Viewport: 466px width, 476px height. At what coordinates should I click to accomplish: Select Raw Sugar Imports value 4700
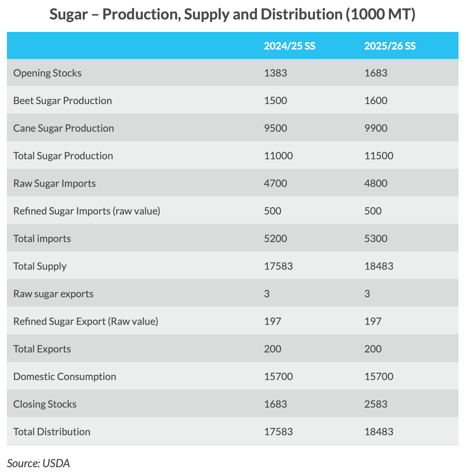coord(275,183)
